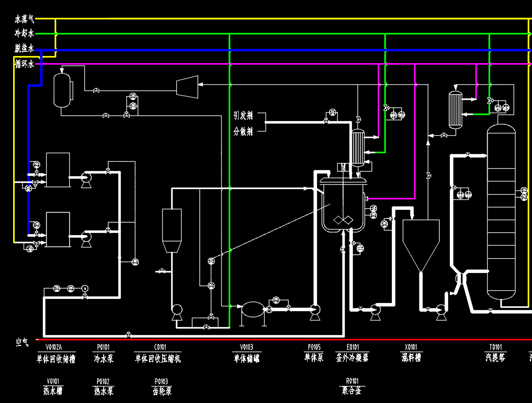Select the blue 脱盐水 line label

coord(24,49)
